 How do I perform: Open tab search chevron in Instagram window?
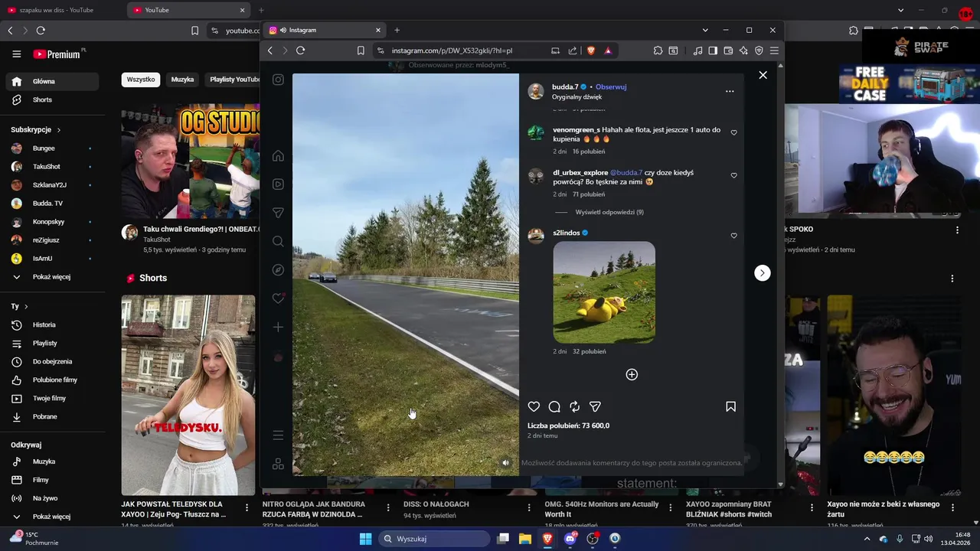705,30
